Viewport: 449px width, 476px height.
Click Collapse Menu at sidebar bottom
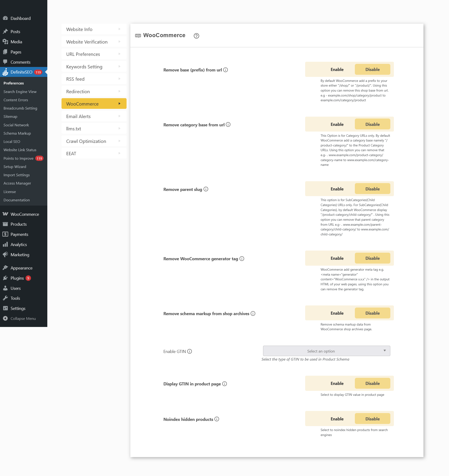pos(23,318)
